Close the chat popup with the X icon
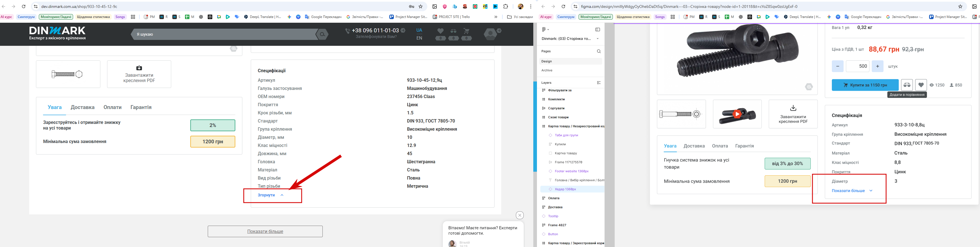This screenshot has width=980, height=247. coord(520,215)
